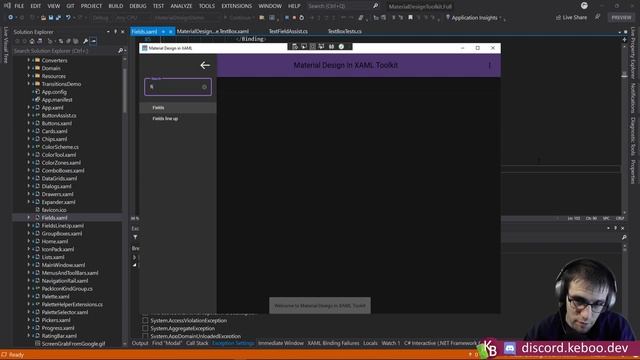Expand the Fields.xaml node
Screen dimensions: 640x360
[x=29, y=218]
